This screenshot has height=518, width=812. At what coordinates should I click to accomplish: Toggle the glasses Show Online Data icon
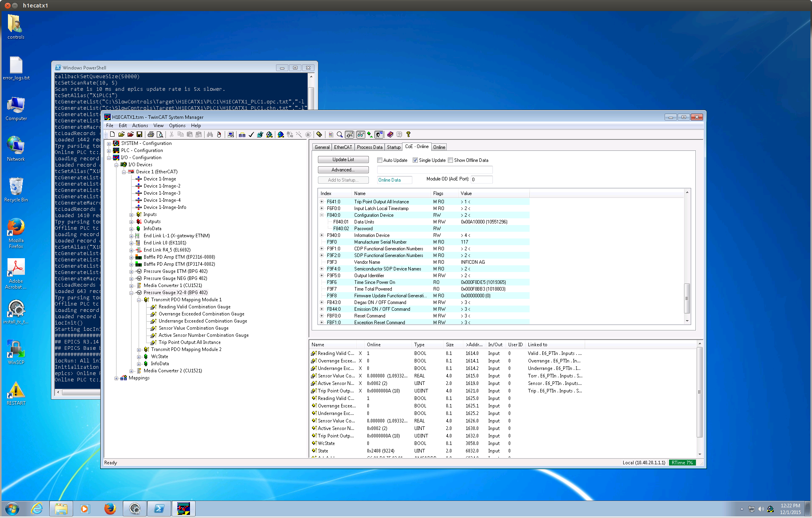(361, 135)
